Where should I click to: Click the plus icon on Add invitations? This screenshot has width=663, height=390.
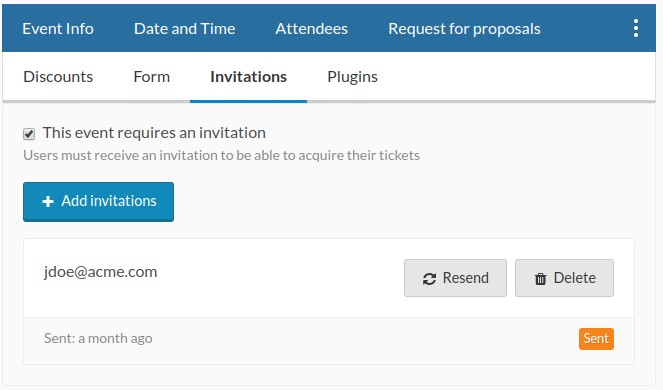click(x=48, y=201)
